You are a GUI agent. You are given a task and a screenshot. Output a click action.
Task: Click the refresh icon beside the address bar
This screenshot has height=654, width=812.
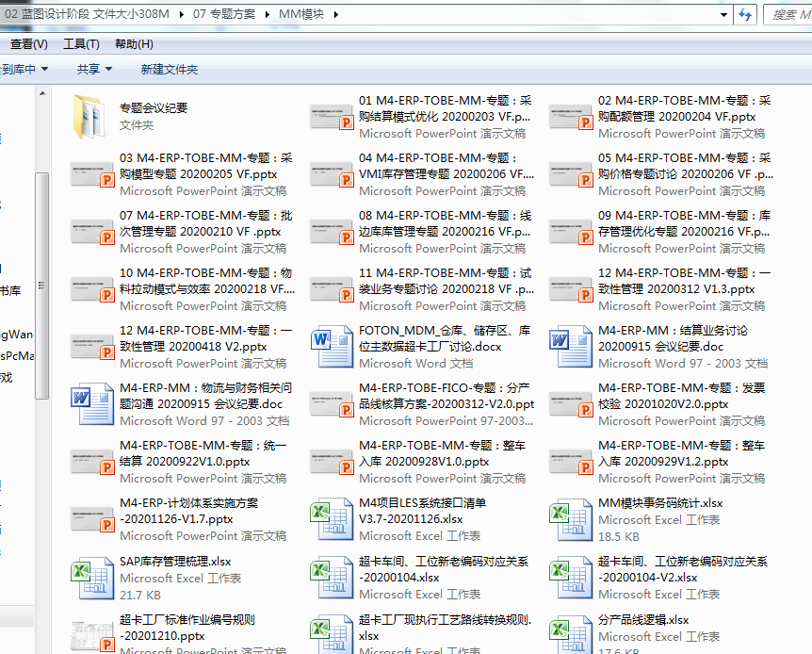[x=745, y=15]
